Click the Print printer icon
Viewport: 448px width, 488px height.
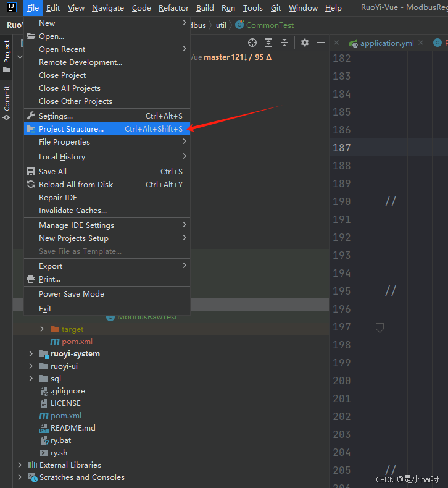click(x=31, y=279)
